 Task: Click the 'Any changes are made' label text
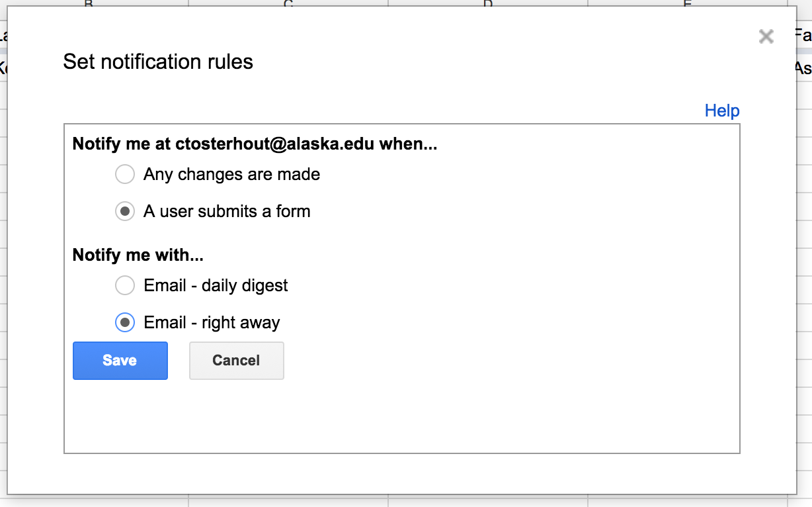tap(231, 174)
